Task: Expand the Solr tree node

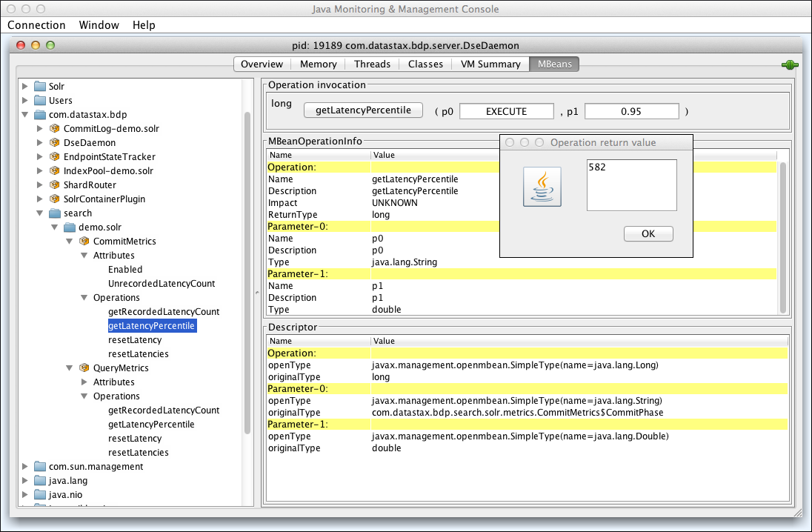Action: tap(24, 86)
